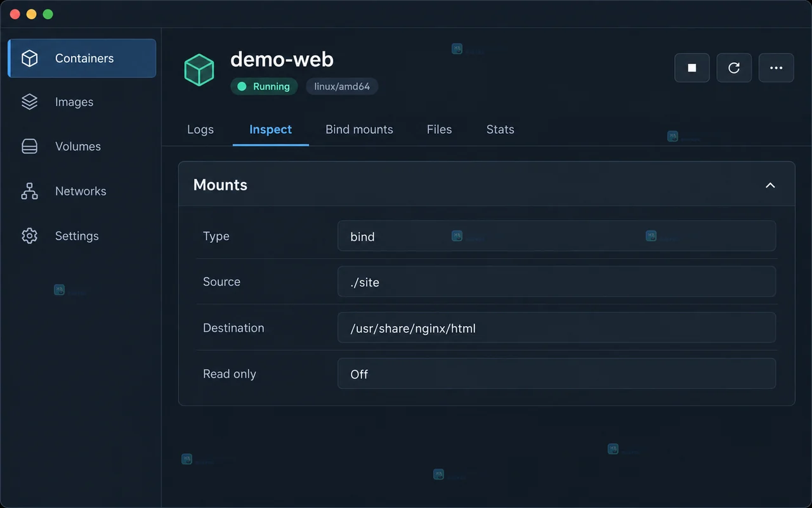Click the Source field showing ./site

[x=556, y=282]
